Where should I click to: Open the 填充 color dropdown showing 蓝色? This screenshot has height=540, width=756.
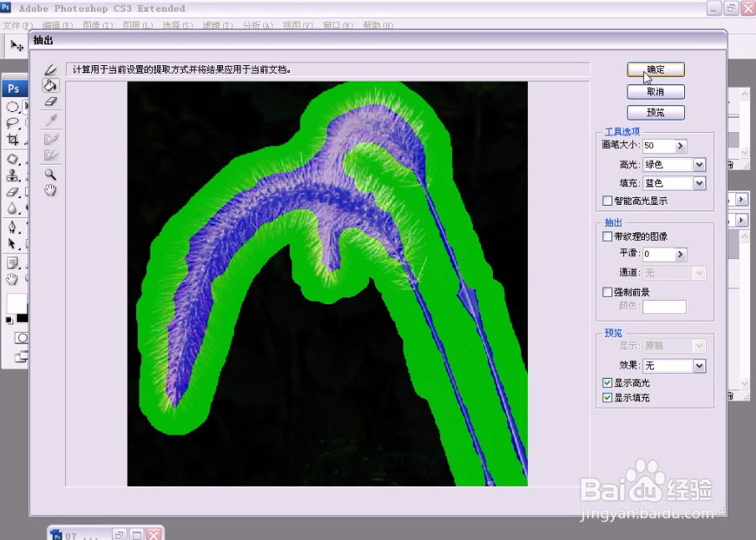[674, 183]
